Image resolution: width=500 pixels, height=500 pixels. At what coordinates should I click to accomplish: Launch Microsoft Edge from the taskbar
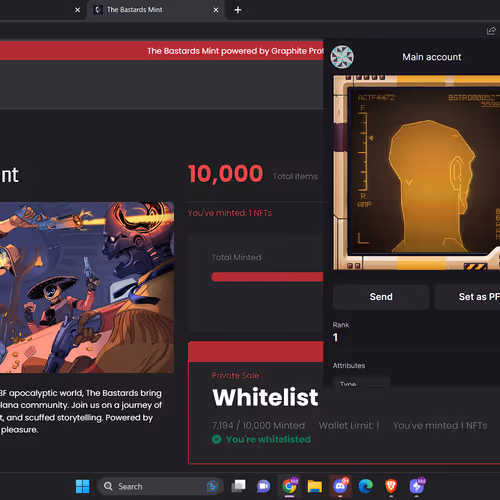pyautogui.click(x=365, y=486)
